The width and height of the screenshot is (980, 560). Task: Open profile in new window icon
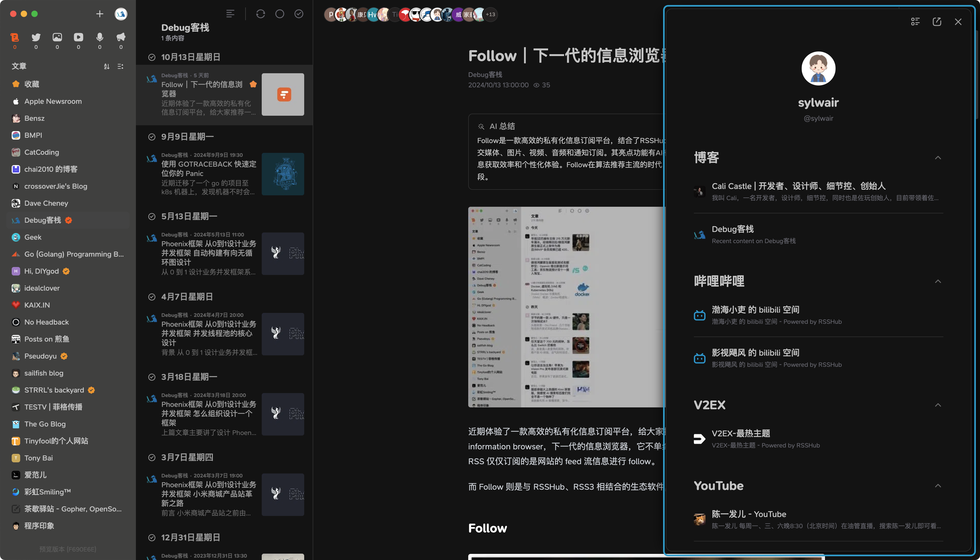(936, 22)
